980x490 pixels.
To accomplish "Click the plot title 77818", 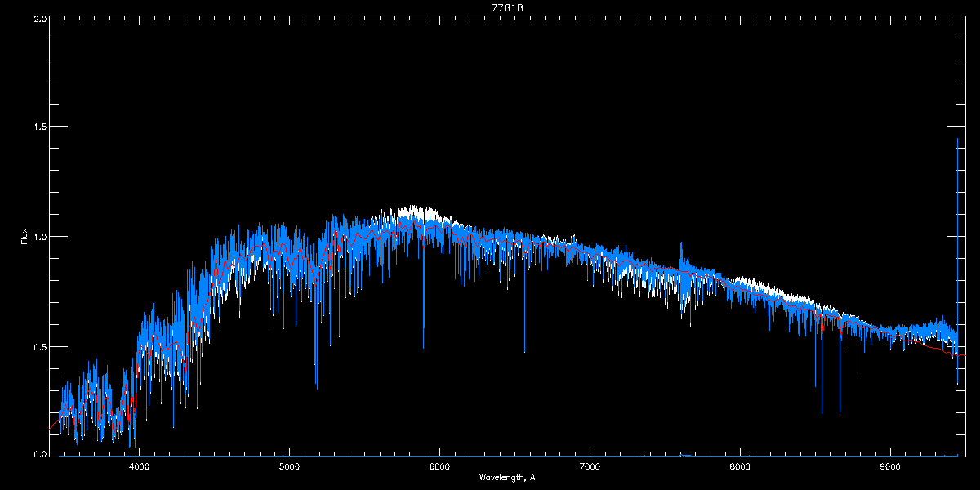I will click(x=507, y=7).
